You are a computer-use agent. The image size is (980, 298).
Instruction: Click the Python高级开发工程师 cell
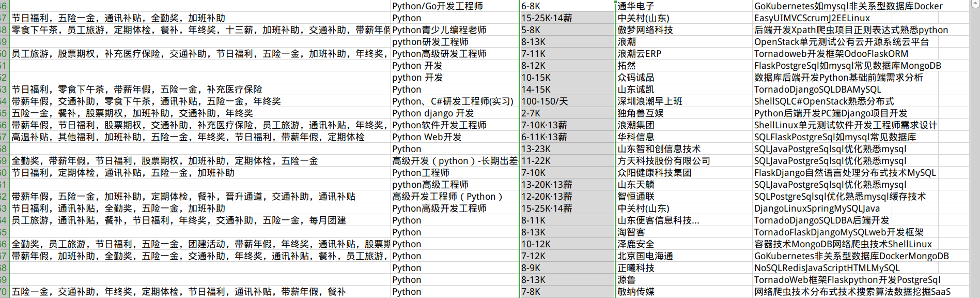(x=455, y=208)
